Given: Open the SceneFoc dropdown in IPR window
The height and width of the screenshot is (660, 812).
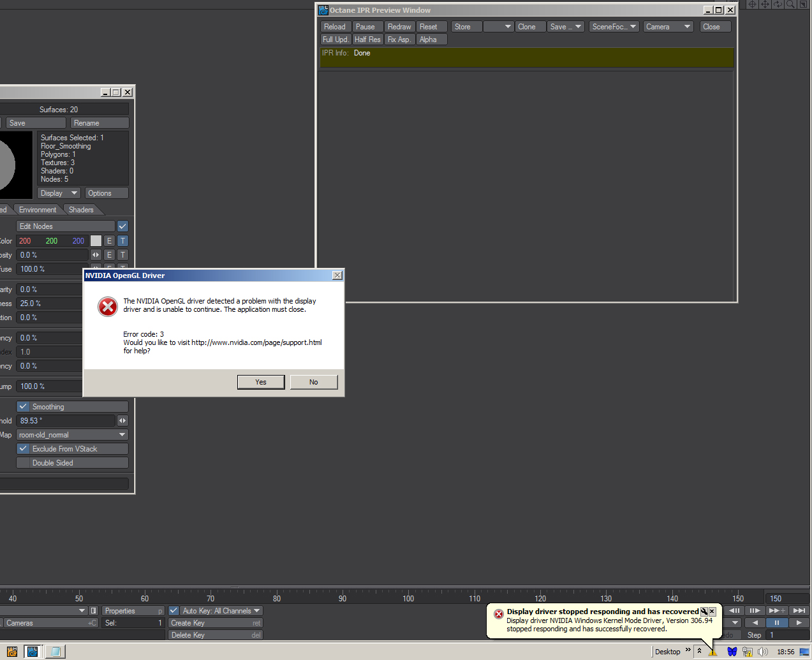Looking at the screenshot, I should (614, 27).
